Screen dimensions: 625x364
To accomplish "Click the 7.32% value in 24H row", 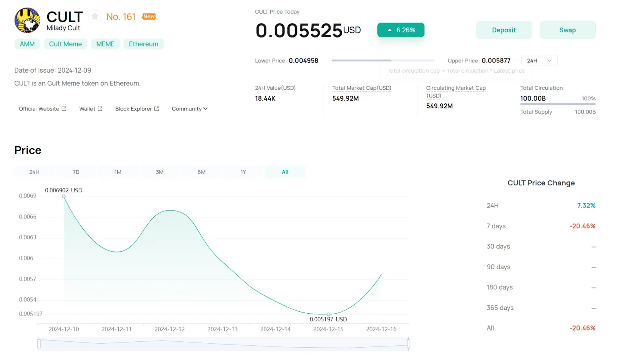I will point(586,206).
